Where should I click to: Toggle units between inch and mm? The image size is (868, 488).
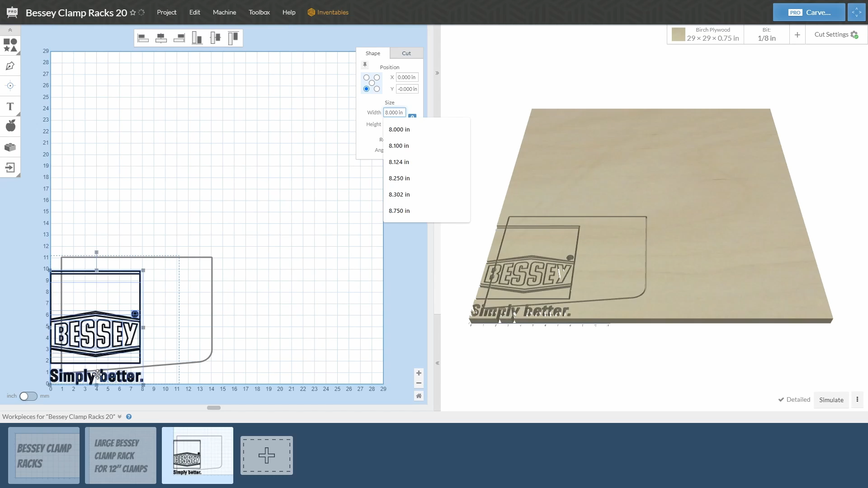click(28, 396)
